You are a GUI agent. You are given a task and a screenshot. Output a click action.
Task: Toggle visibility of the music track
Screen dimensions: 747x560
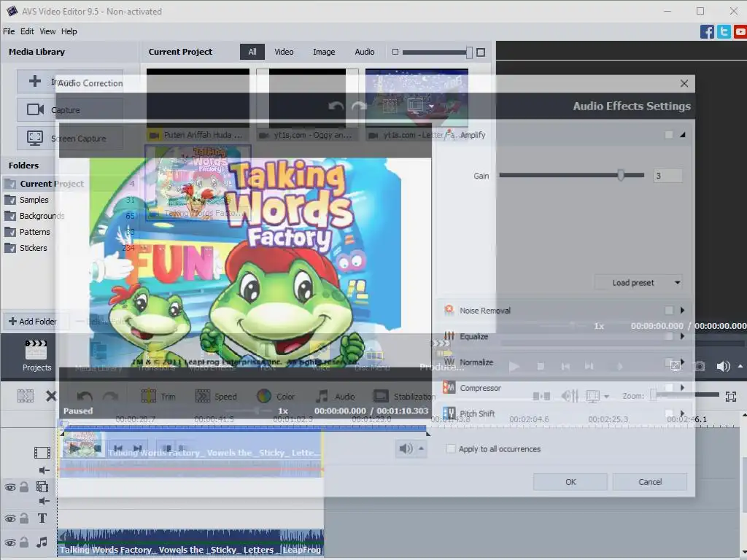pos(10,542)
